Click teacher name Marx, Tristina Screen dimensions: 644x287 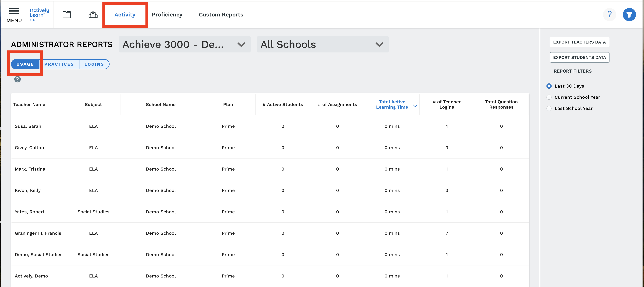30,169
